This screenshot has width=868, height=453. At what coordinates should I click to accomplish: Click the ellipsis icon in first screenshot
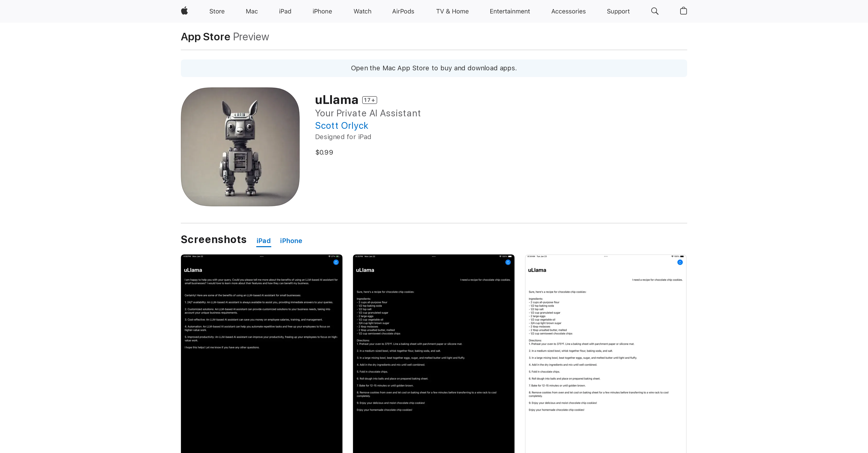pos(262,256)
